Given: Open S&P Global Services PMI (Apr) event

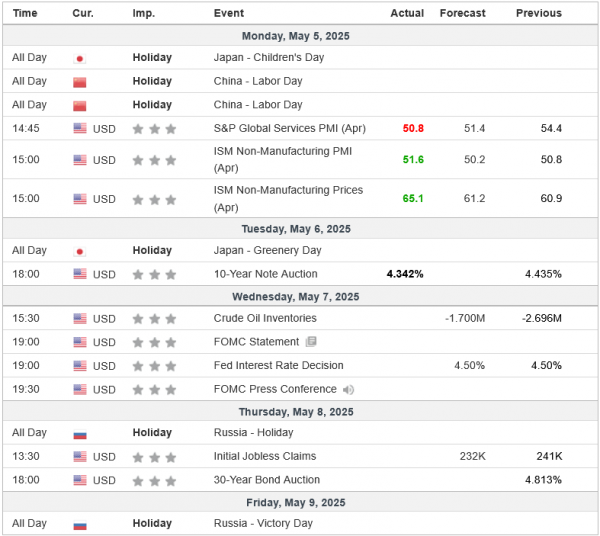Looking at the screenshot, I should click(289, 128).
